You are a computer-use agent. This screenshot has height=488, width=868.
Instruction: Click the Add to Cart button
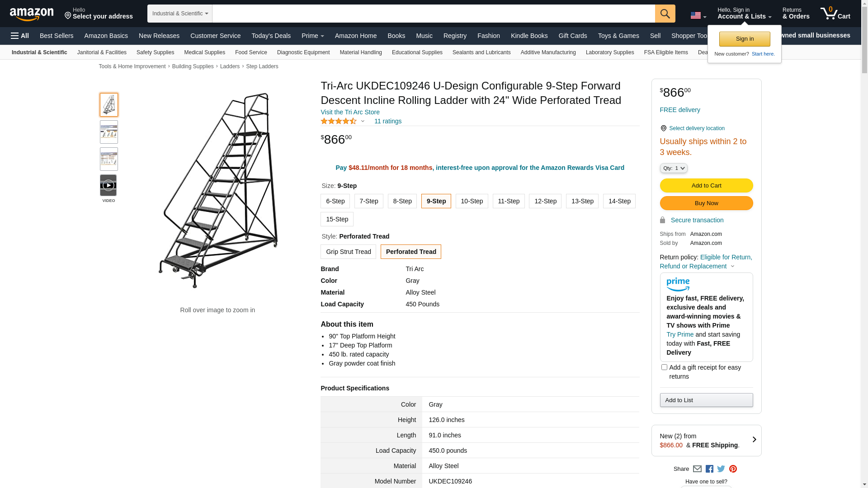click(706, 186)
